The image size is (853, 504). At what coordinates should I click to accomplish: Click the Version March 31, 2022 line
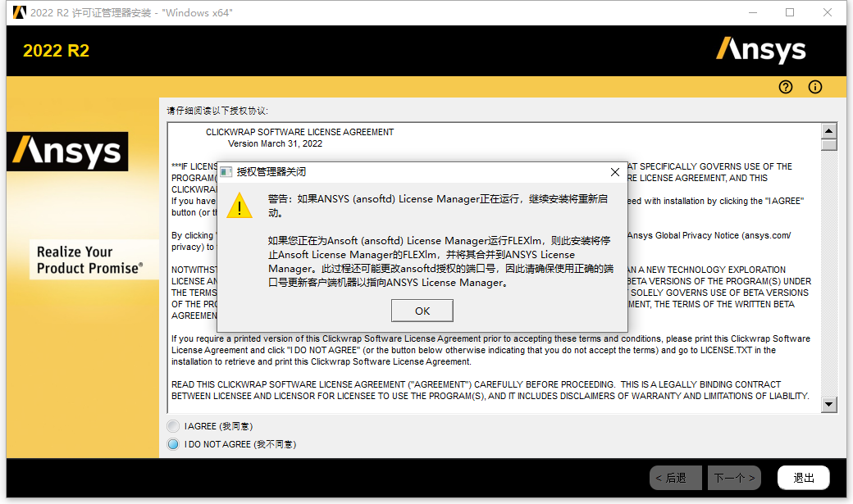click(275, 143)
